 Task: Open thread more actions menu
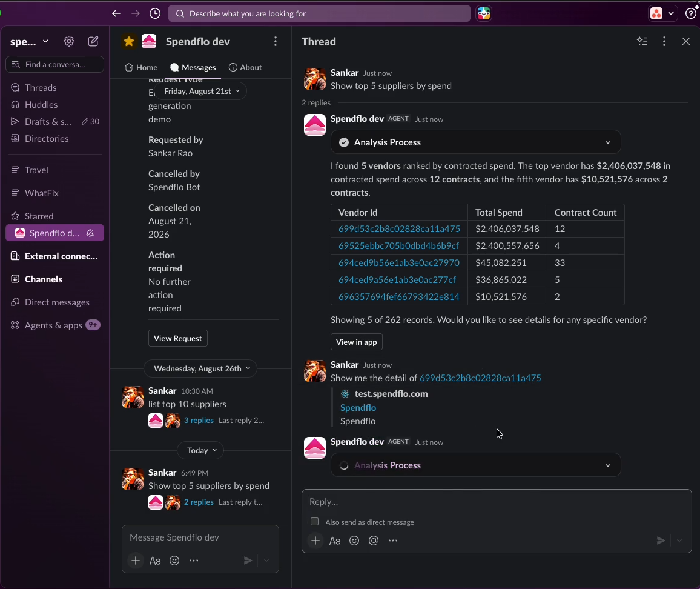664,41
